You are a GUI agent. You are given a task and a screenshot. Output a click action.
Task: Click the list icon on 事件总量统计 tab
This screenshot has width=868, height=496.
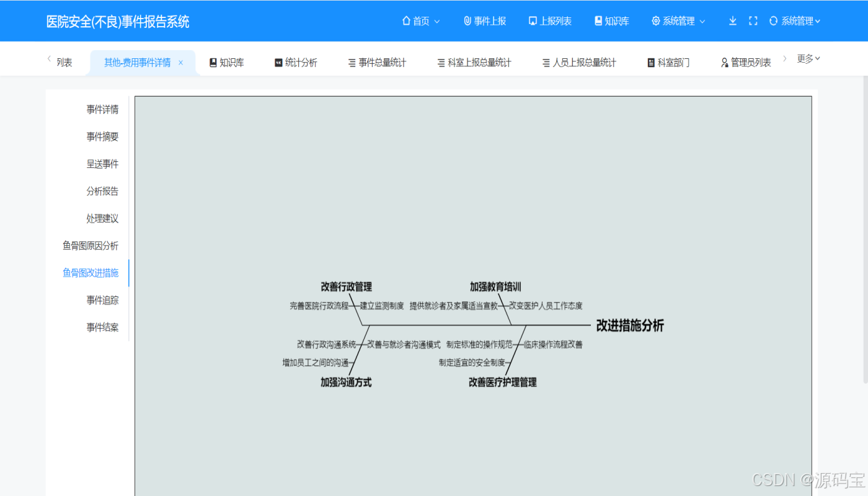point(352,63)
